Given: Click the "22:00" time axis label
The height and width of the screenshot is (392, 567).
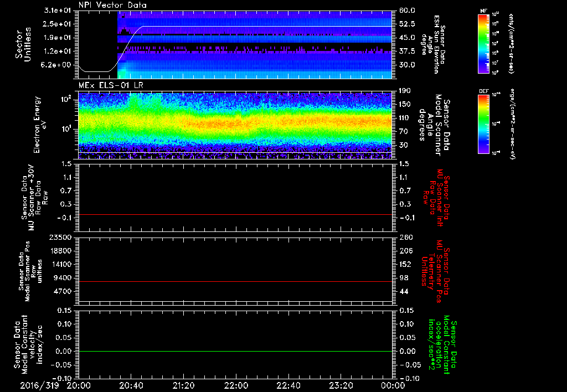Looking at the screenshot, I should pyautogui.click(x=236, y=386).
